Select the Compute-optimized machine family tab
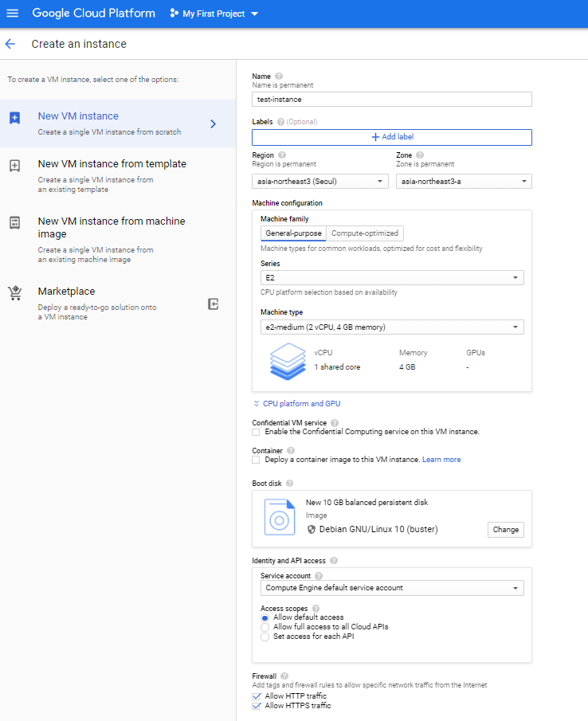This screenshot has height=721, width=588. coord(365,233)
